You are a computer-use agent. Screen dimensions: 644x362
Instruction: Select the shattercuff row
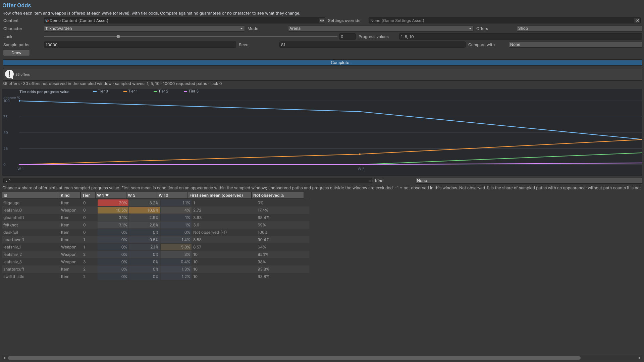156,269
